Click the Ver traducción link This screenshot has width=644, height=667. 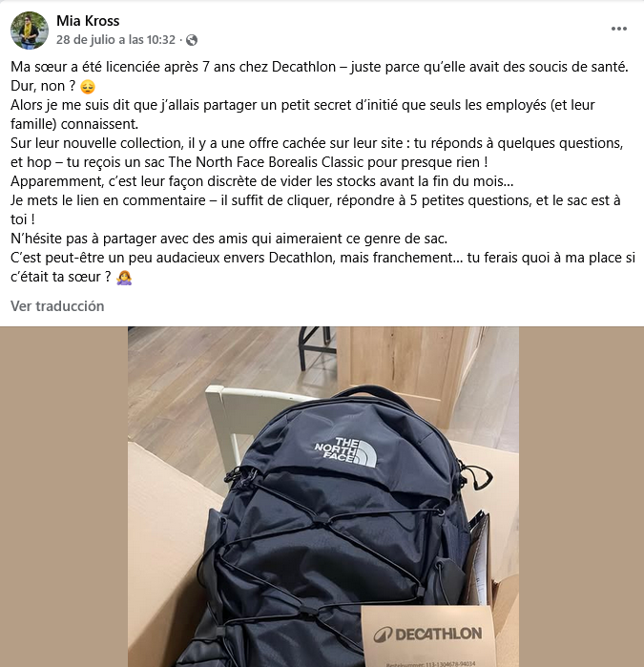pos(57,306)
